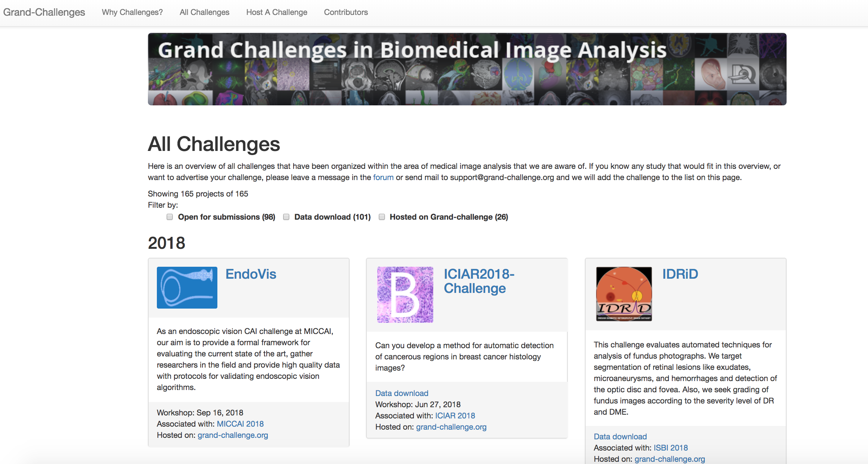
Task: Click Data download under ICIAR2018 card
Action: click(x=402, y=393)
